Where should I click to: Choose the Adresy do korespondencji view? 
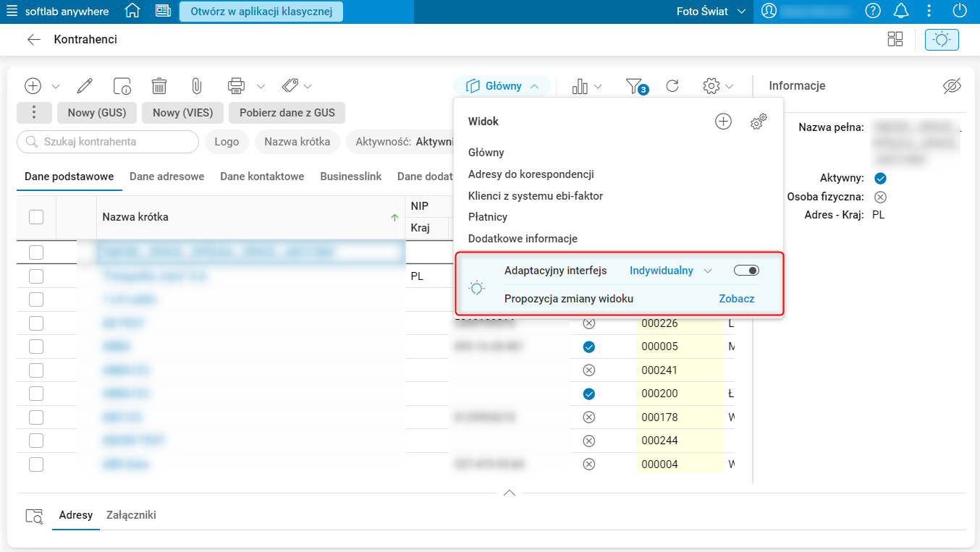[531, 174]
